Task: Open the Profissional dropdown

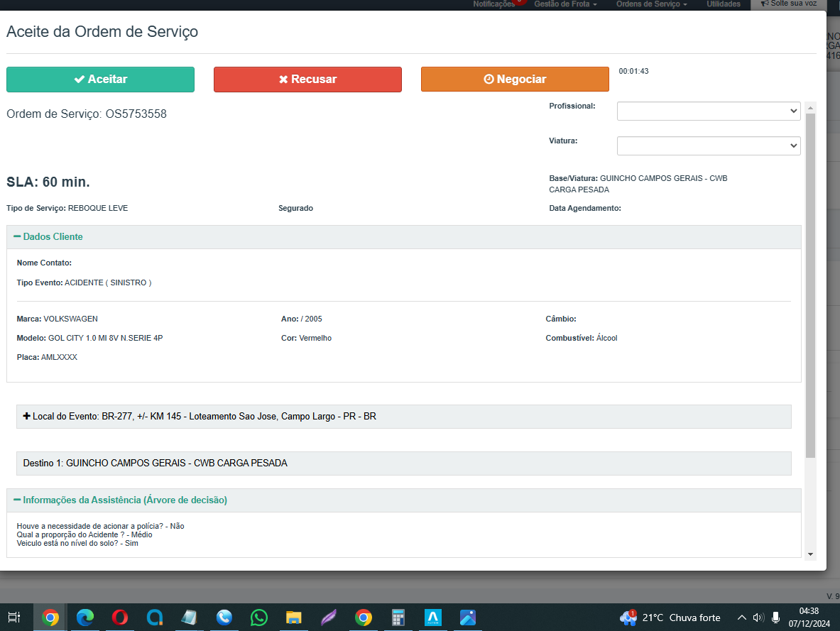Action: [708, 111]
